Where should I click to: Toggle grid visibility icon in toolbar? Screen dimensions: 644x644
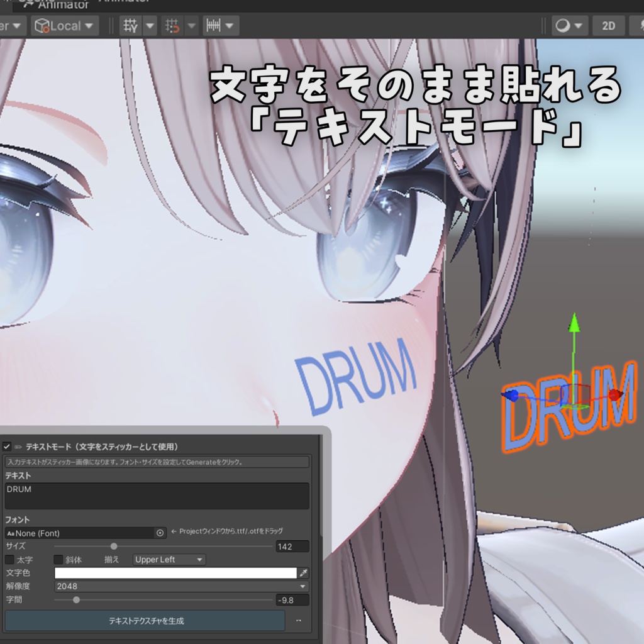click(131, 26)
